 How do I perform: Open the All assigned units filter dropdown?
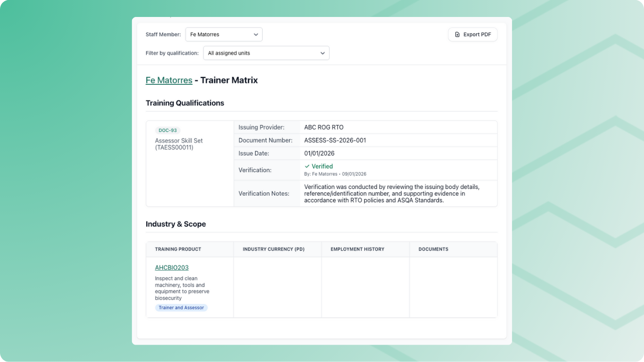tap(266, 53)
